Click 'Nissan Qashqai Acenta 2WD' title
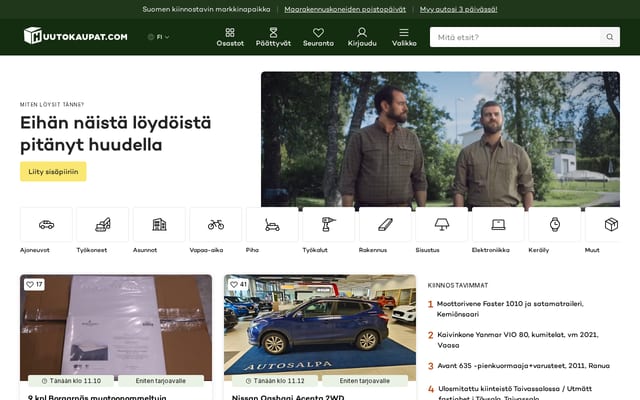The height and width of the screenshot is (400, 640). click(x=288, y=397)
